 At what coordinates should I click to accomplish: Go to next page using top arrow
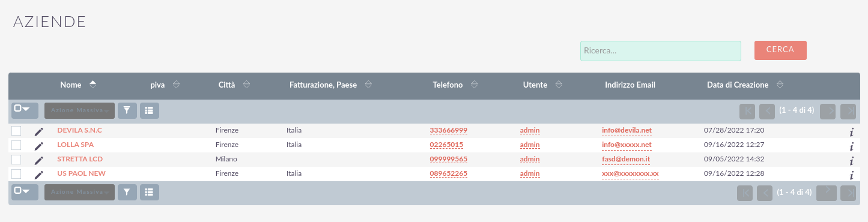[x=828, y=110]
